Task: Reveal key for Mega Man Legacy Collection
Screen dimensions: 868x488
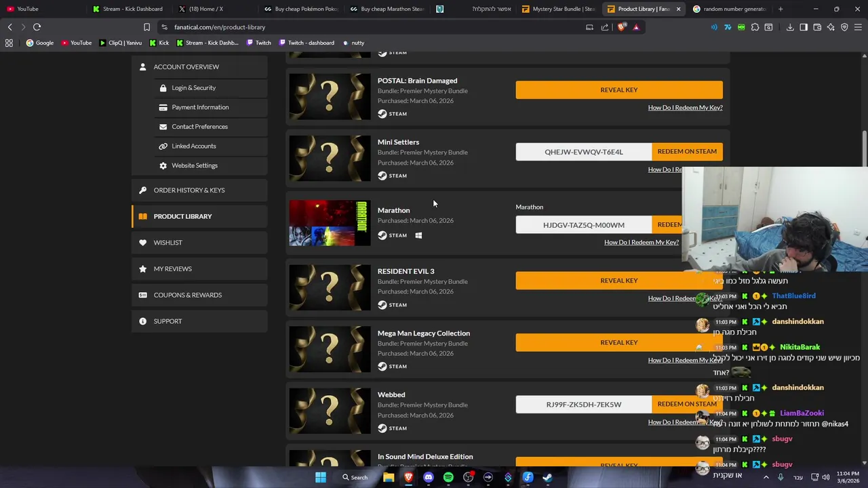Action: coord(619,342)
